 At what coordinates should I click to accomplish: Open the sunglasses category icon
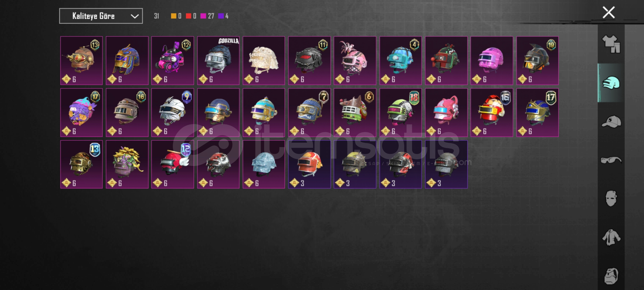point(611,160)
